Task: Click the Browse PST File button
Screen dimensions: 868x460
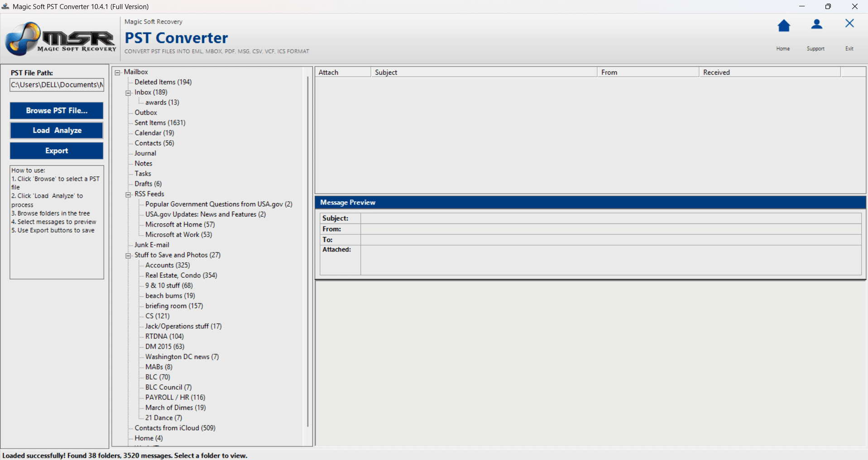Action: tap(57, 110)
